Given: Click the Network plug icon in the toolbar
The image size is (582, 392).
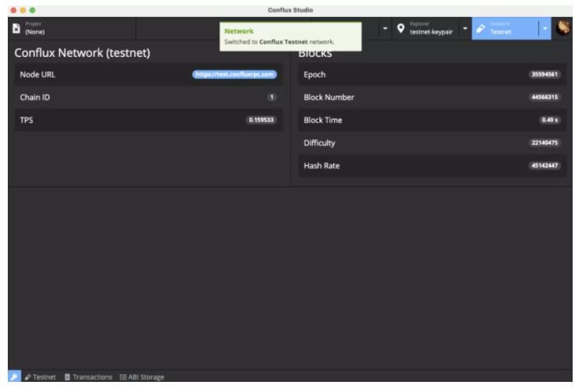Looking at the screenshot, I should [x=481, y=28].
